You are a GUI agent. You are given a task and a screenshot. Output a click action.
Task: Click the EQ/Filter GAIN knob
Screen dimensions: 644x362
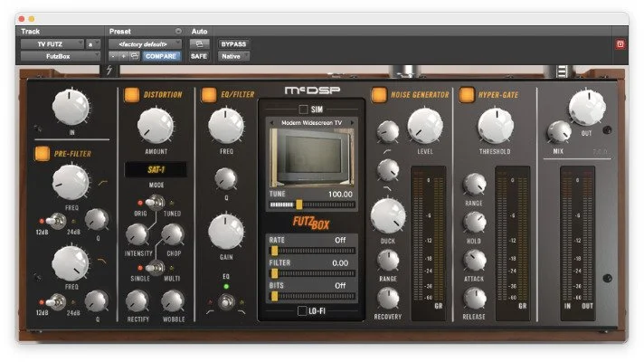226,232
